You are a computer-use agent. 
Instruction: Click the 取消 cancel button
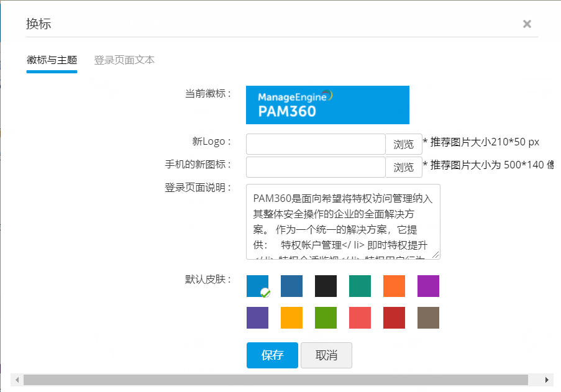coord(326,355)
